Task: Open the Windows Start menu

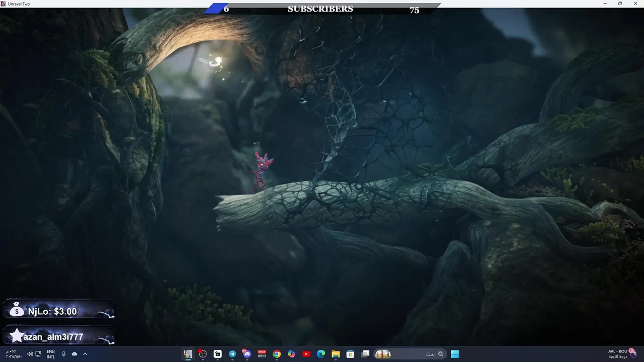Action: (x=455, y=354)
